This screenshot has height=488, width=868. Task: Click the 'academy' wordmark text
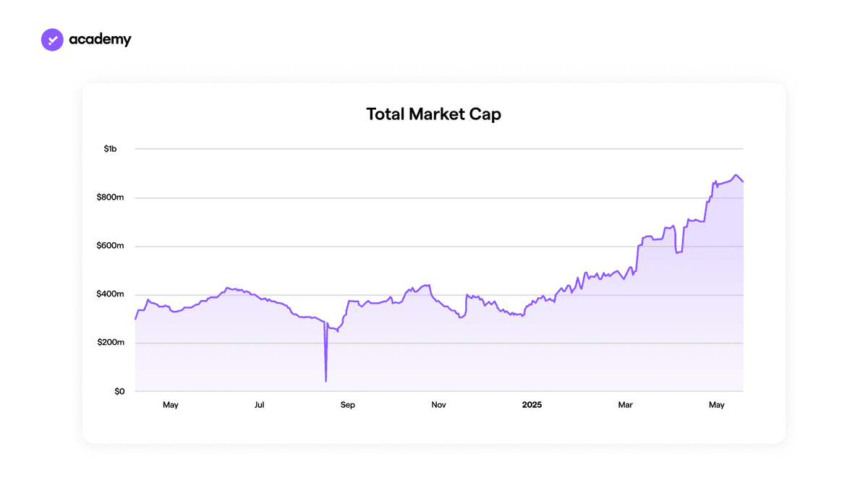[101, 39]
